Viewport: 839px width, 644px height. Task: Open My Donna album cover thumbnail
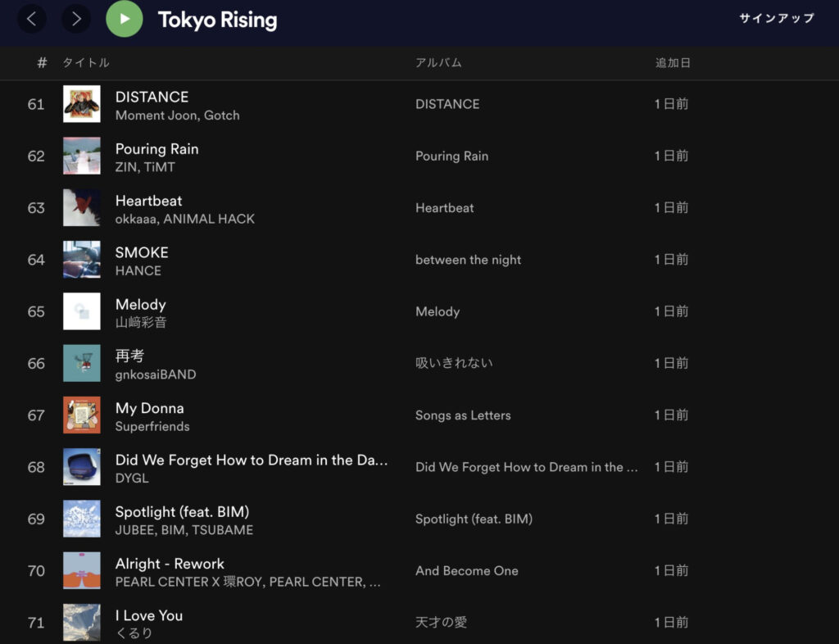81,415
